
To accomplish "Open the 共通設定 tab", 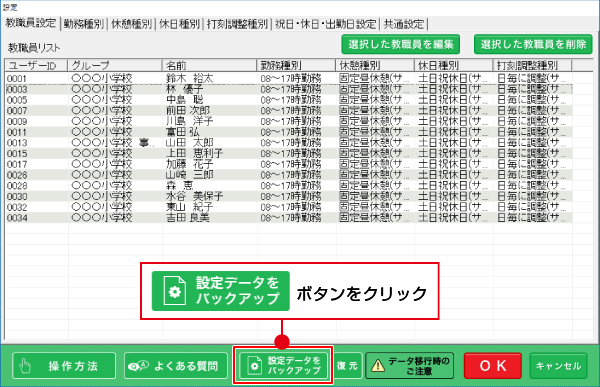I will click(404, 24).
